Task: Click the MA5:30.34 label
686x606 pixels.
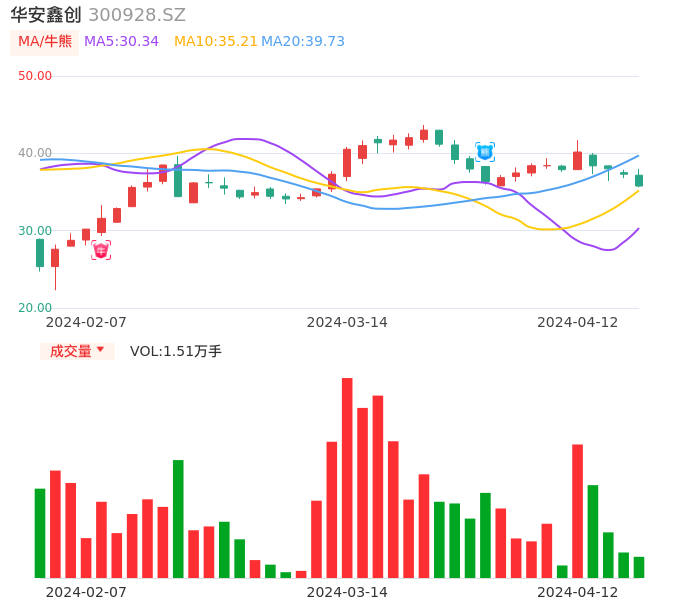Action: (x=121, y=42)
